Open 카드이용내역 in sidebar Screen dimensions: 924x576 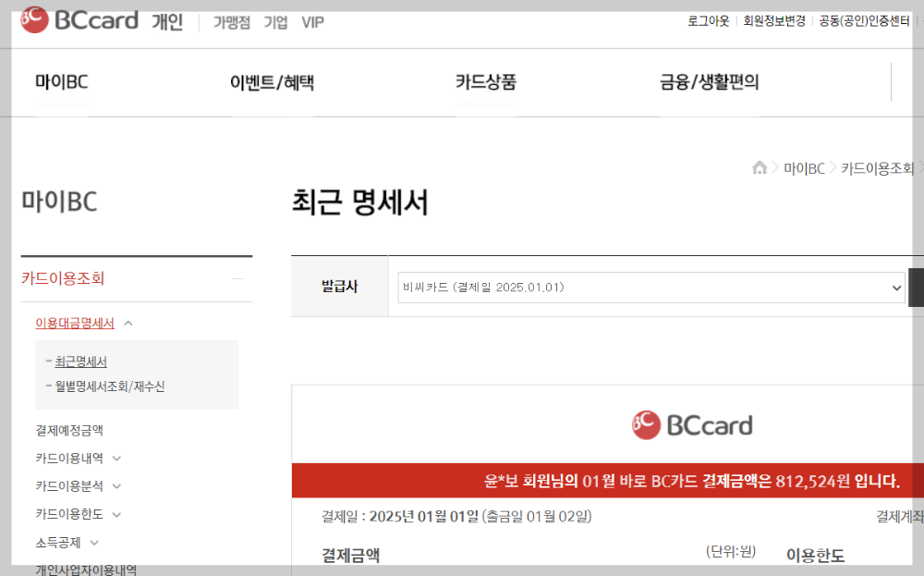pos(69,459)
